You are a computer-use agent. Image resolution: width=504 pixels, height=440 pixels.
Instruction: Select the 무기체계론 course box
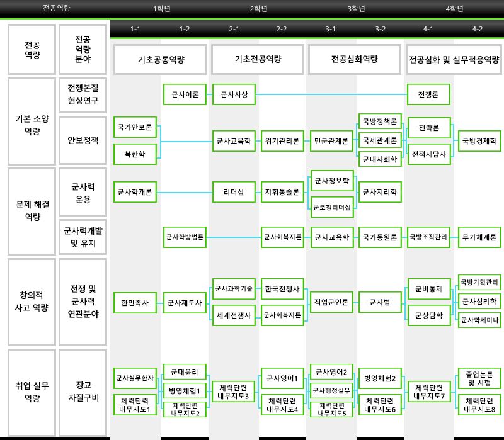[479, 237]
